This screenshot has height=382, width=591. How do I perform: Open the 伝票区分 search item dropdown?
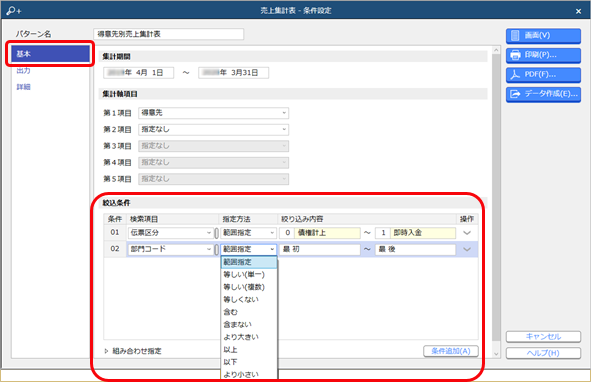click(170, 233)
